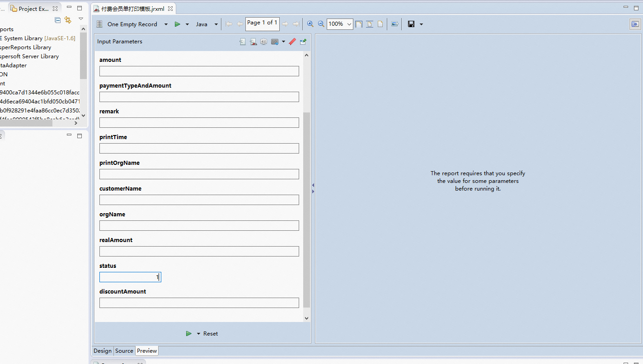Open the 100% zoom level combo box
The width and height of the screenshot is (643, 364).
[340, 24]
